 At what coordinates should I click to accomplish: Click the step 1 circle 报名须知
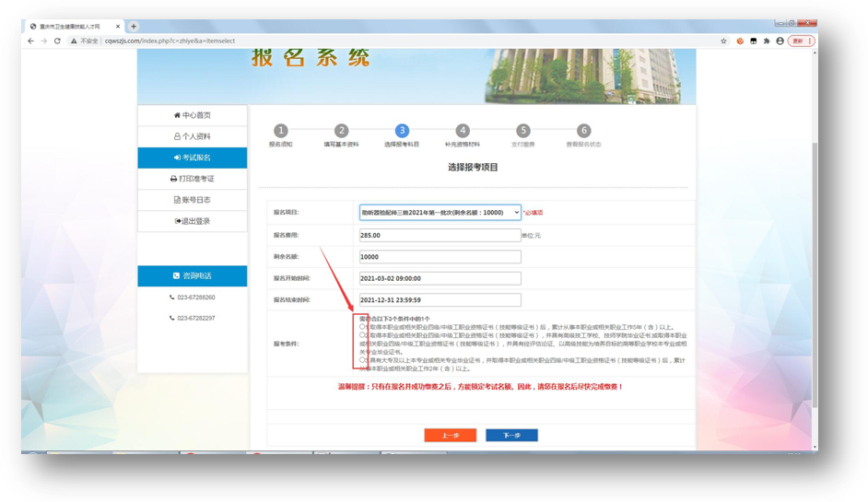[281, 131]
